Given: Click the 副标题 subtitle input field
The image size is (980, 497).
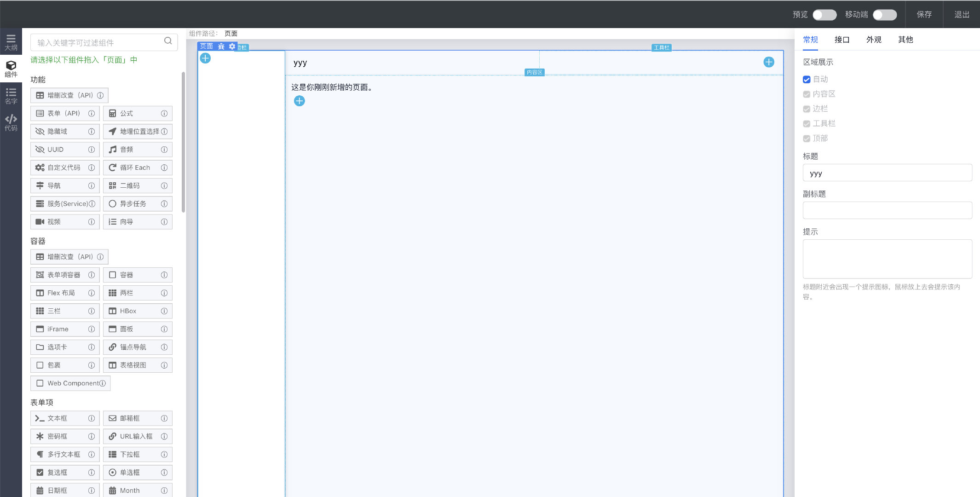Looking at the screenshot, I should click(887, 210).
